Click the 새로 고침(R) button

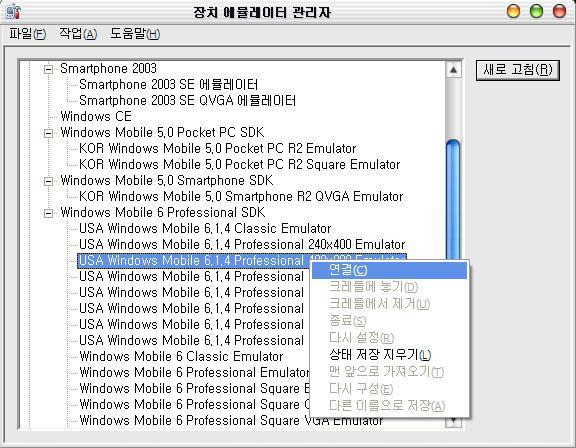pos(518,70)
